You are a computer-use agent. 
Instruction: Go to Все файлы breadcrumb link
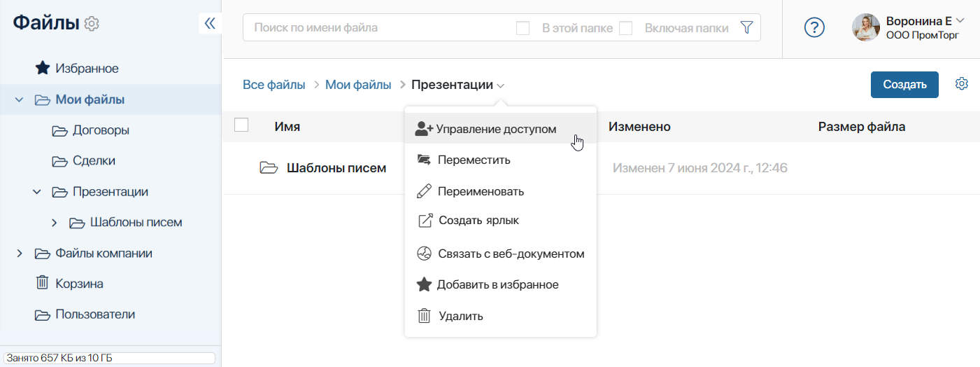[274, 85]
